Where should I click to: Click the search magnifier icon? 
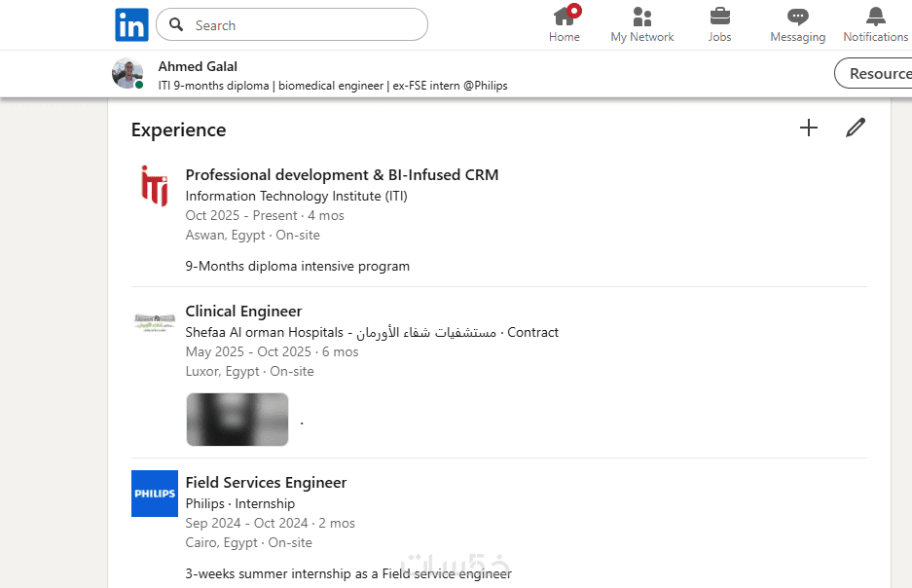pos(176,25)
